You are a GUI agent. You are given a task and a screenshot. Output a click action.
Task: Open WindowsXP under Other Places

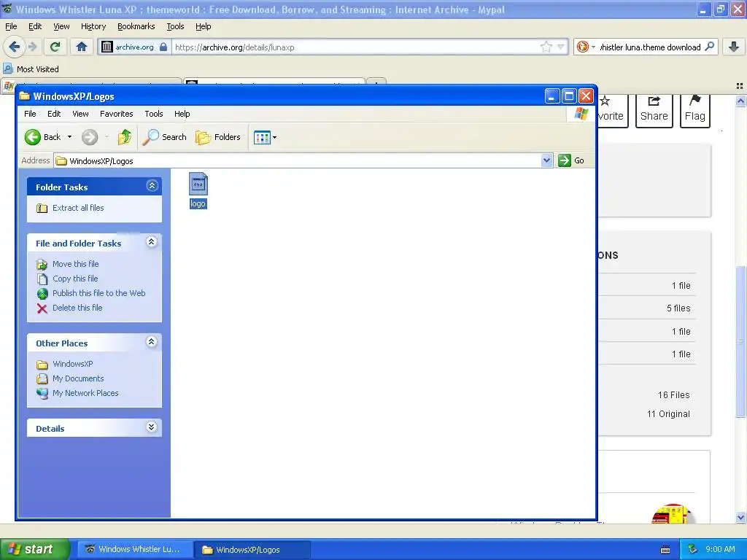72,364
